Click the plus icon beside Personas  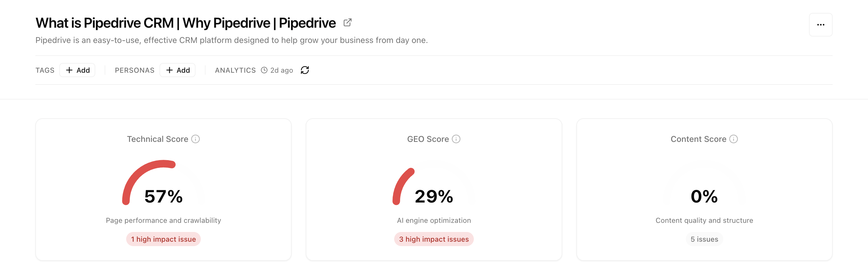point(170,70)
